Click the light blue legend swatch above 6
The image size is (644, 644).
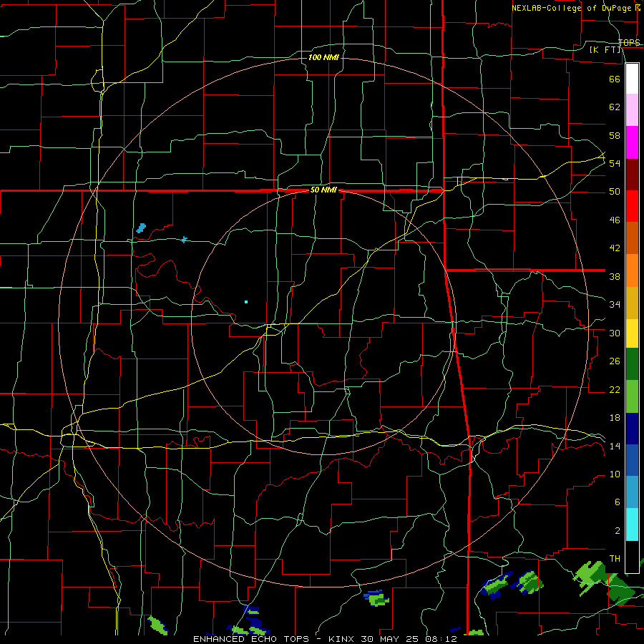pos(632,492)
